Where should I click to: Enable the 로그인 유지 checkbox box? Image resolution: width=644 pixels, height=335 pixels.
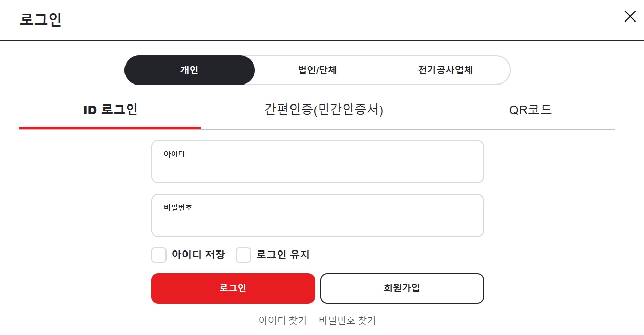[x=243, y=255]
